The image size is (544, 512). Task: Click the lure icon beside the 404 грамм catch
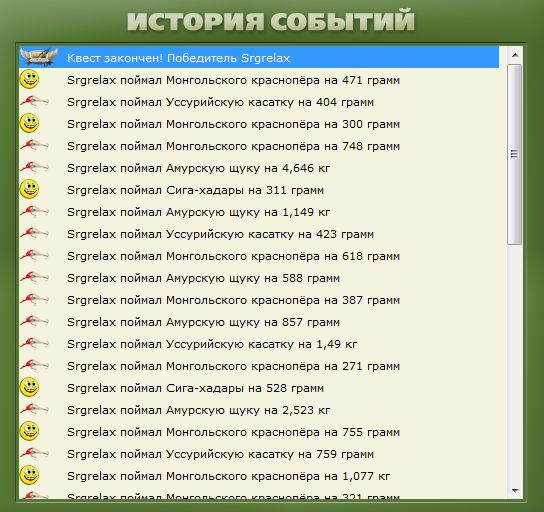(x=34, y=101)
